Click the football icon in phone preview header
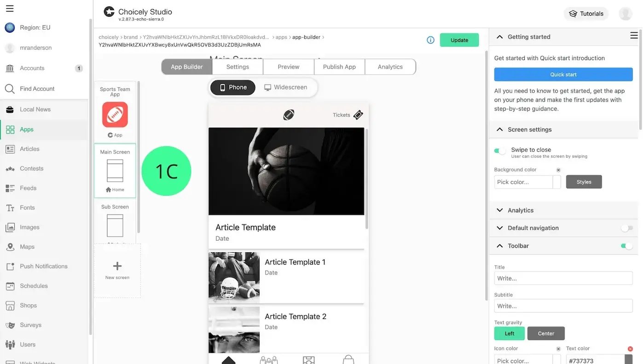This screenshot has width=643, height=364. [289, 115]
